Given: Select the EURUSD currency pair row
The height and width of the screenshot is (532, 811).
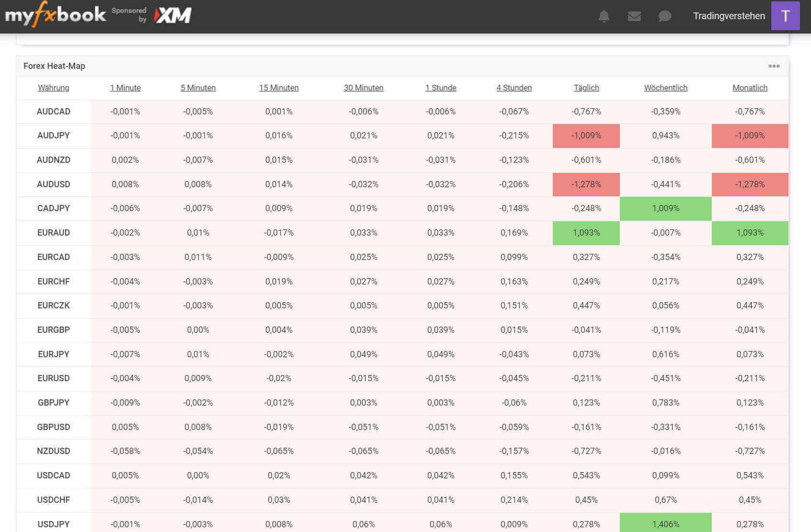Looking at the screenshot, I should click(53, 378).
